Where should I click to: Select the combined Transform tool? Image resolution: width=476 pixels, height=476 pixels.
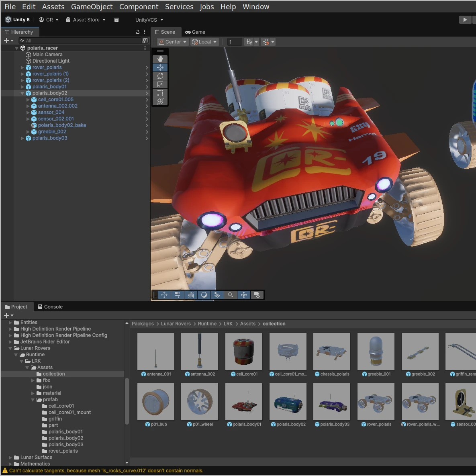(160, 101)
